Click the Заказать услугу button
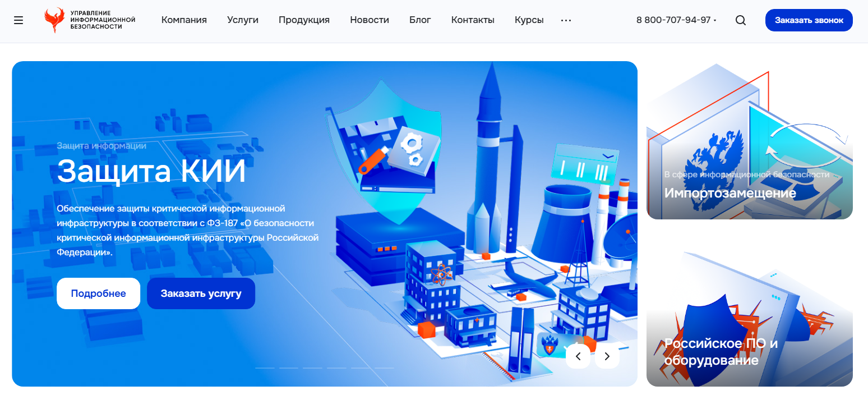Viewport: 868px width, 404px height. click(201, 293)
